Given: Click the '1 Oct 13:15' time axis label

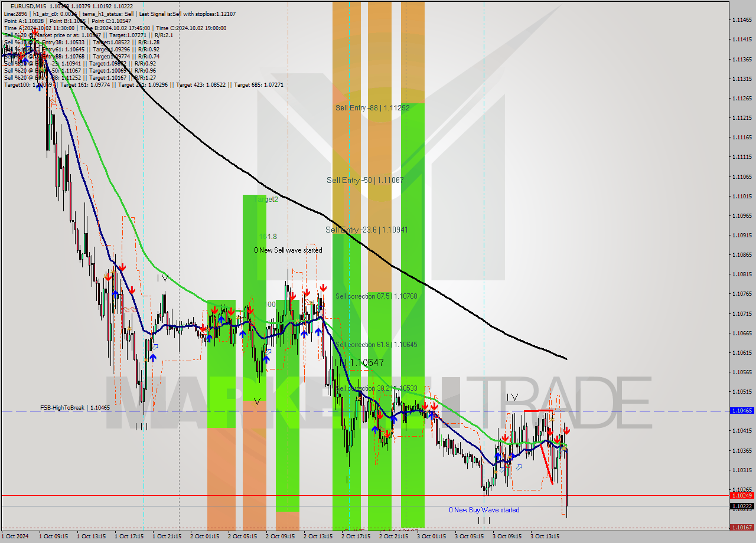Looking at the screenshot, I should click(x=91, y=537).
